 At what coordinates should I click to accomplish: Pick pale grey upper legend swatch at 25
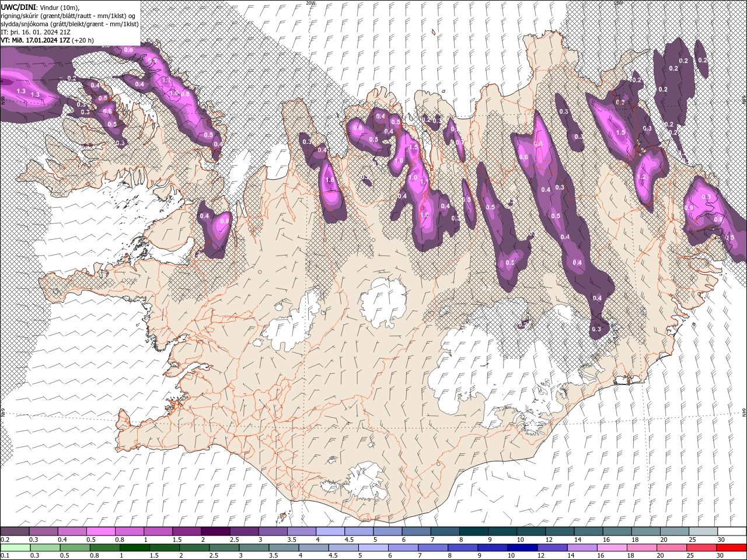coord(702,531)
